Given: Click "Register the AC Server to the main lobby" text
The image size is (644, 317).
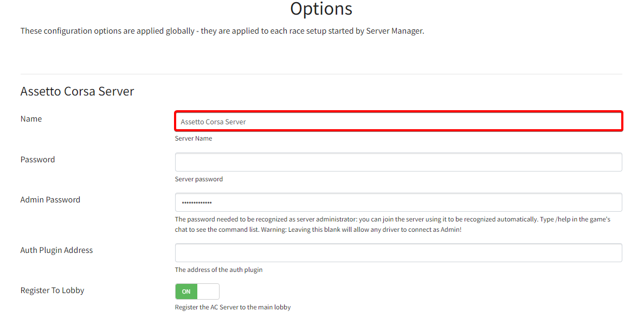Looking at the screenshot, I should (x=233, y=307).
